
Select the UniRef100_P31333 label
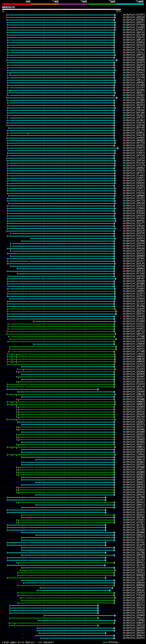point(134,191)
